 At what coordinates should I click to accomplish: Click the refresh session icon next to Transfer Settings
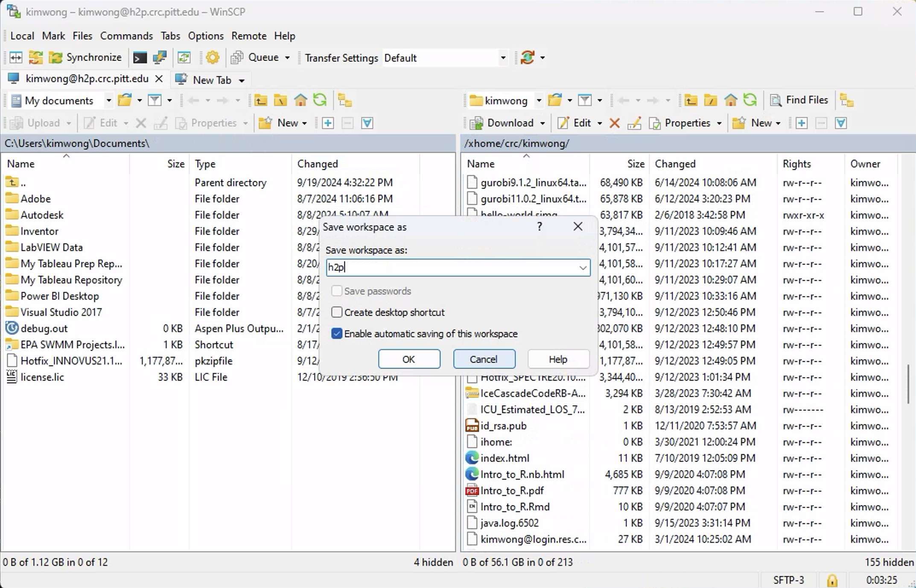[x=528, y=58]
